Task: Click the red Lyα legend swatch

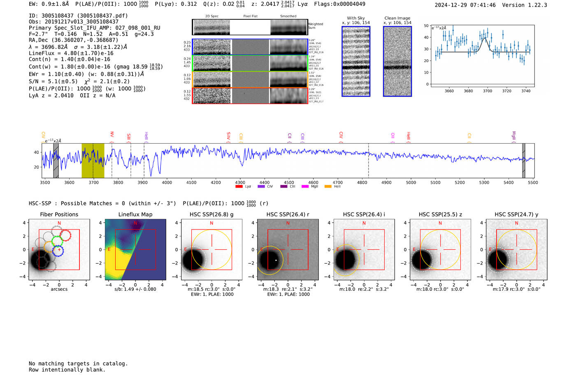Action: pos(239,187)
